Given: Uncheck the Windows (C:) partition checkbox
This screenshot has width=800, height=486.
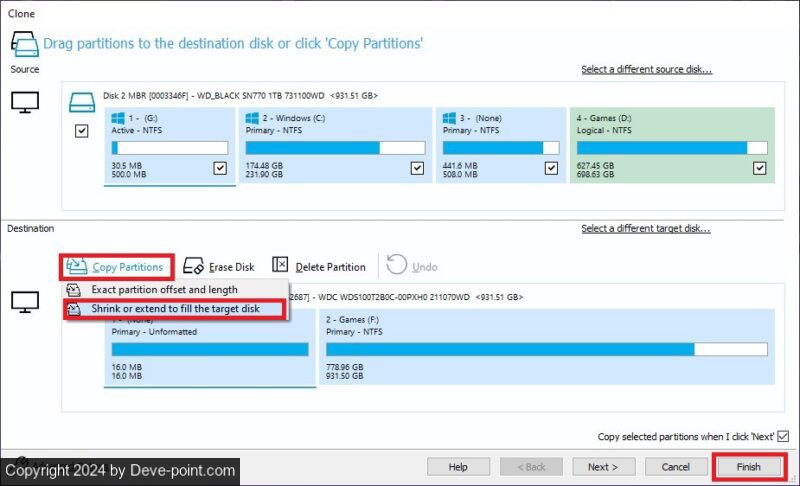Looking at the screenshot, I should tap(417, 168).
